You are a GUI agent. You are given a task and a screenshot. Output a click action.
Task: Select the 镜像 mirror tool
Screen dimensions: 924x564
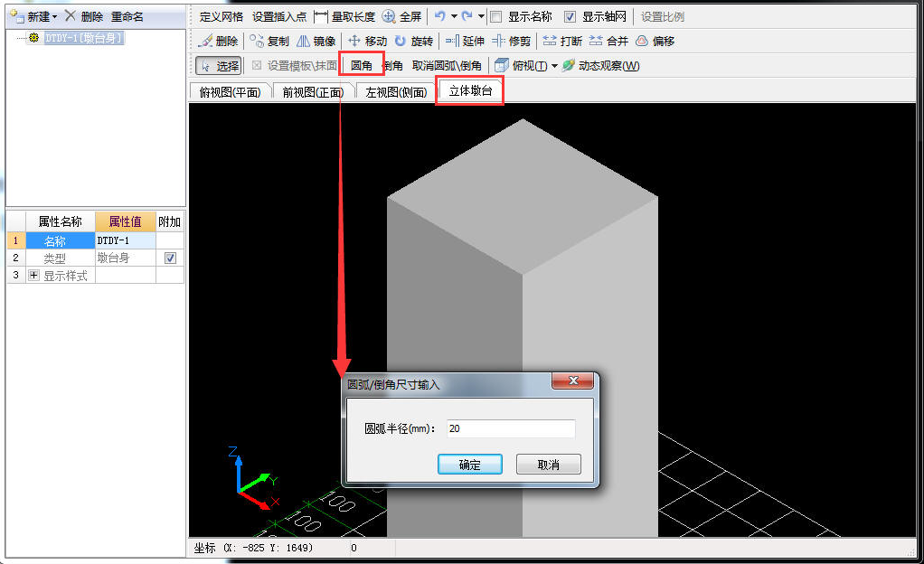tap(316, 41)
